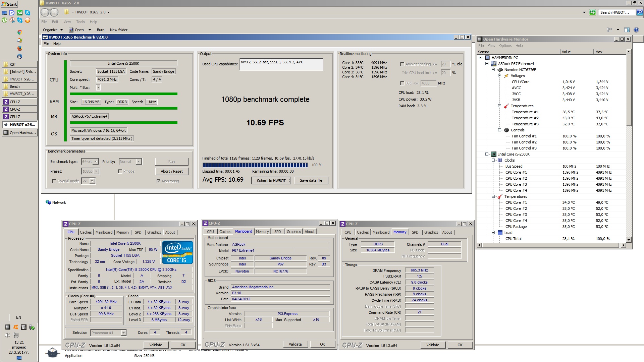Click the Explorer forward navigation arrow
Screen dimensions: 644x362
point(54,12)
